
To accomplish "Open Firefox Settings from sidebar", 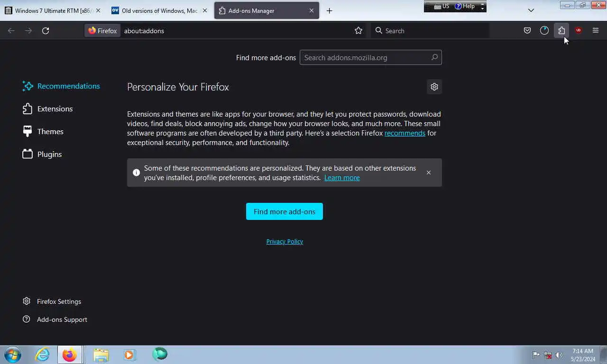I will 52,301.
